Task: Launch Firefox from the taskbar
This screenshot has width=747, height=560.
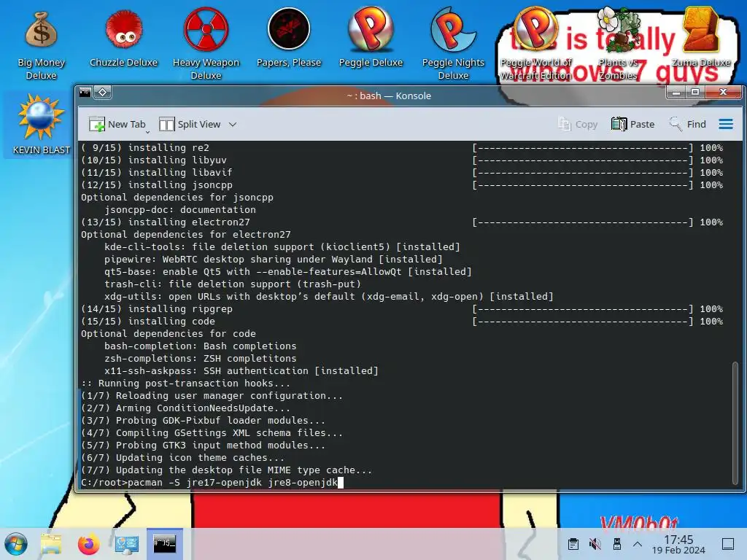Action: pos(88,544)
